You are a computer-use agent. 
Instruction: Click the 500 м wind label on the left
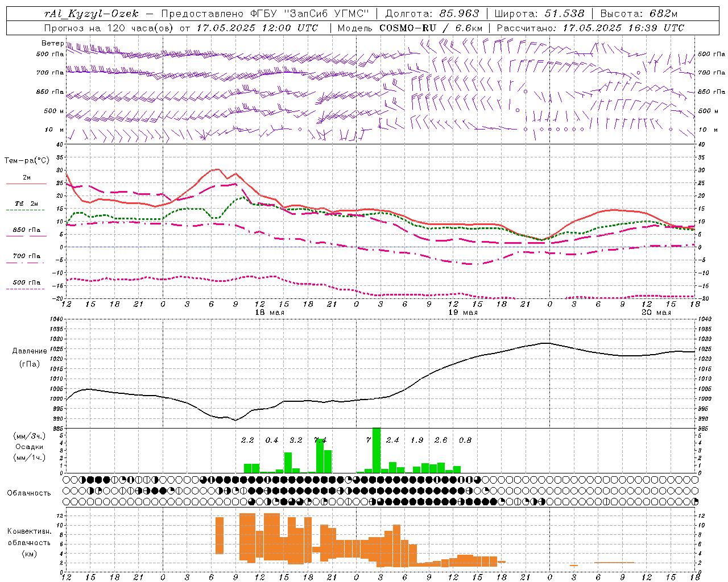54,111
